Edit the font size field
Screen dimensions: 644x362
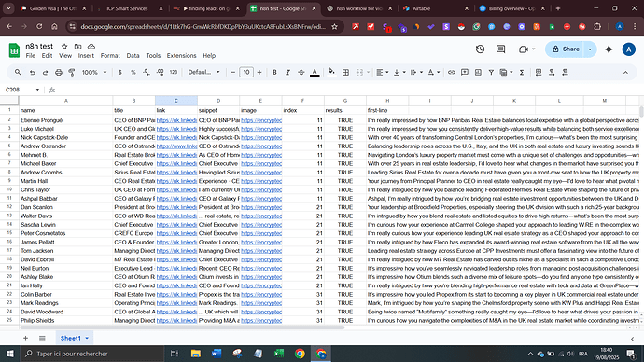pyautogui.click(x=246, y=72)
